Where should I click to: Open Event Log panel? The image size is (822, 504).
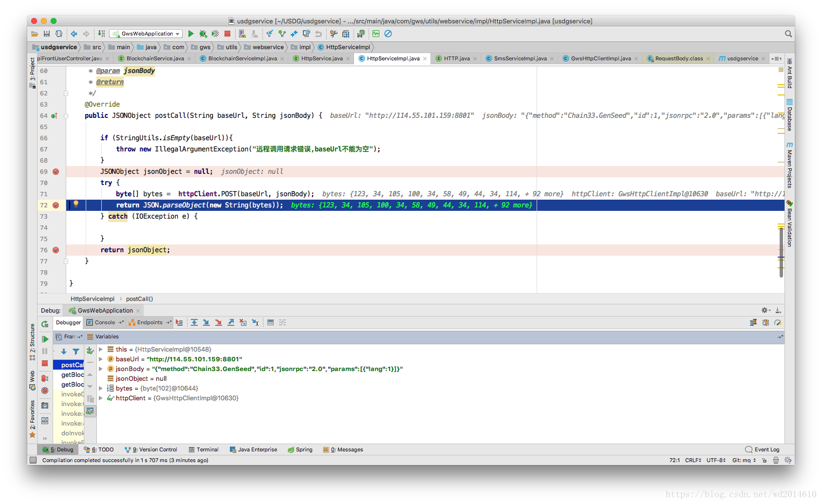[x=762, y=449]
